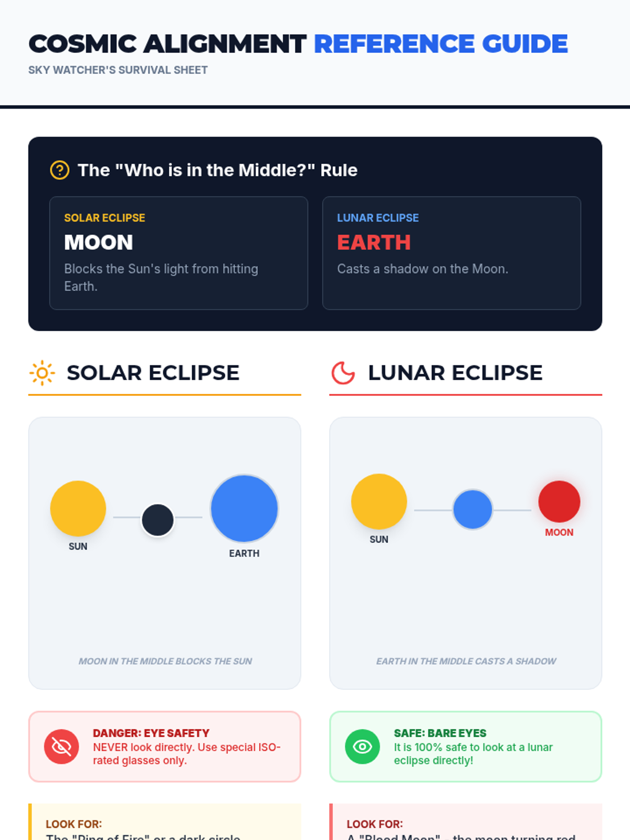630x840 pixels.
Task: Open the Solar Eclipse MOON card
Action: [178, 253]
